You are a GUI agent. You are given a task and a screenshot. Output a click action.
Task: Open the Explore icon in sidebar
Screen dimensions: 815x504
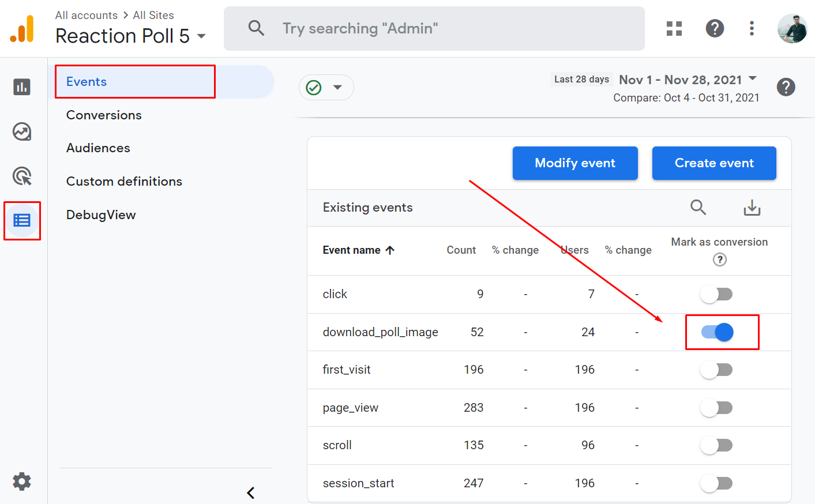click(x=22, y=131)
